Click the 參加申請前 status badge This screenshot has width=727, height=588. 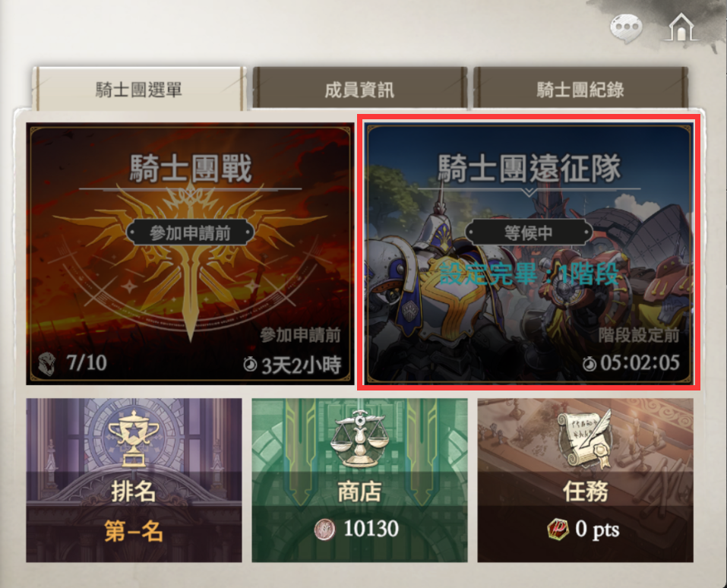pos(190,232)
